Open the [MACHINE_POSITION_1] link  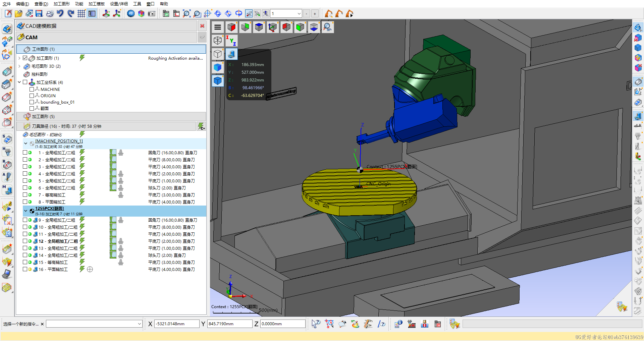(x=59, y=141)
